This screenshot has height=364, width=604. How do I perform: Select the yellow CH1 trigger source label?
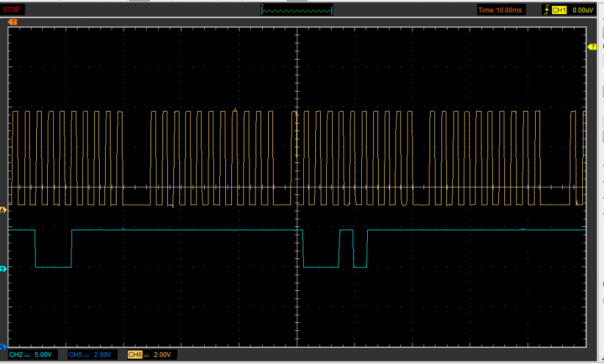click(559, 10)
